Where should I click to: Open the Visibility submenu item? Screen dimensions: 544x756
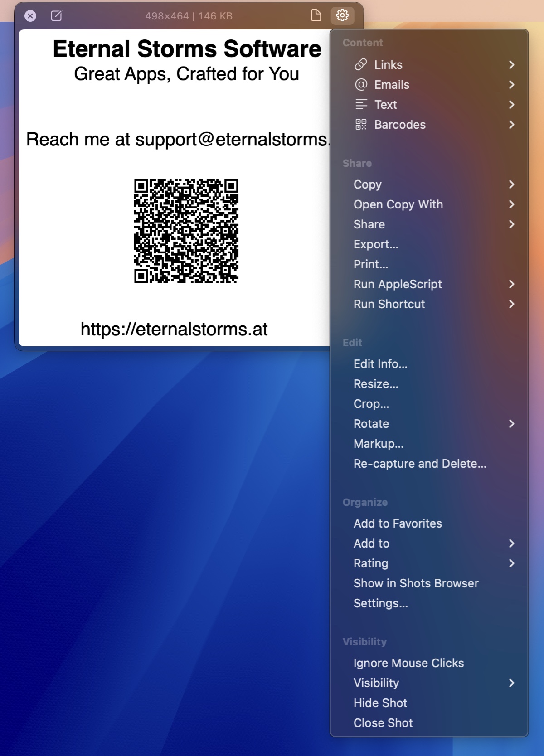(x=429, y=683)
